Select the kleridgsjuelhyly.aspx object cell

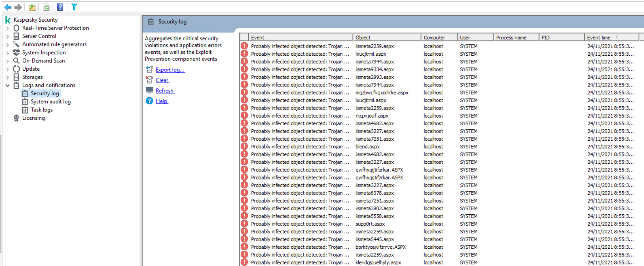pyautogui.click(x=378, y=262)
